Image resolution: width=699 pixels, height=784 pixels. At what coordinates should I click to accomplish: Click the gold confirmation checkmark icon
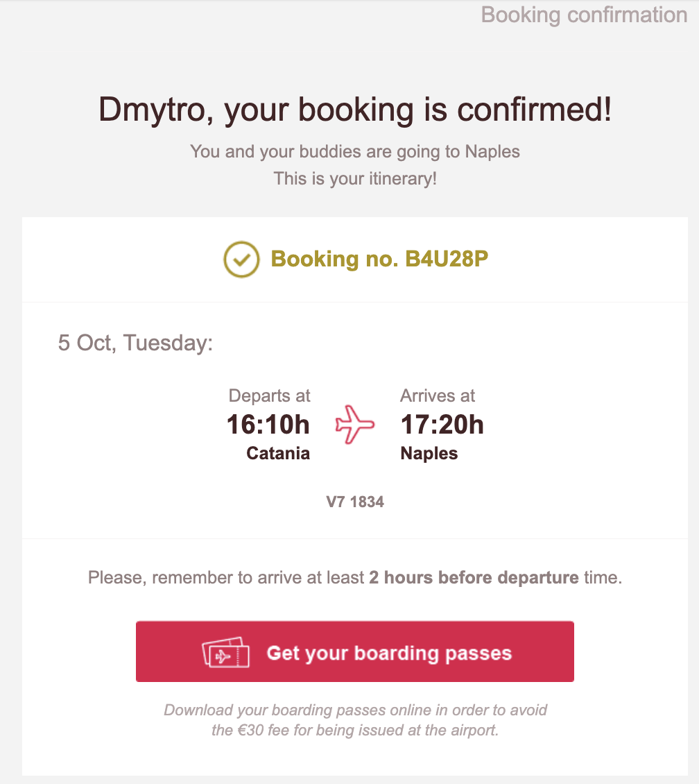241,259
